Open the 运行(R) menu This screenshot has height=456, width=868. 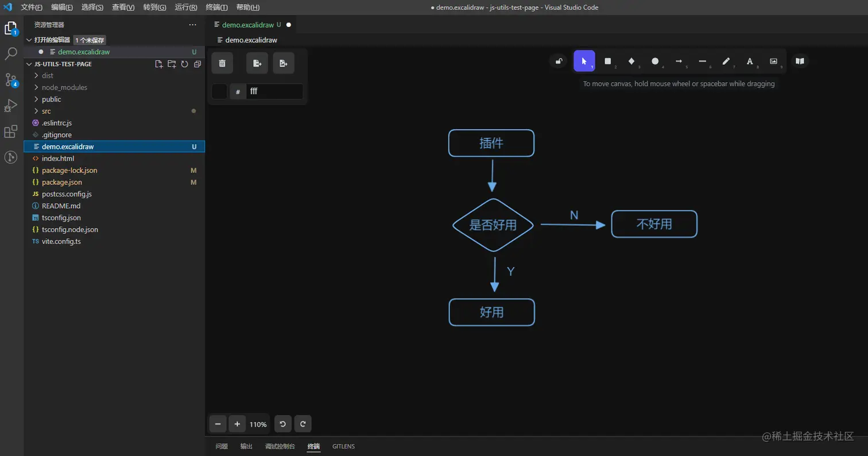(x=186, y=7)
